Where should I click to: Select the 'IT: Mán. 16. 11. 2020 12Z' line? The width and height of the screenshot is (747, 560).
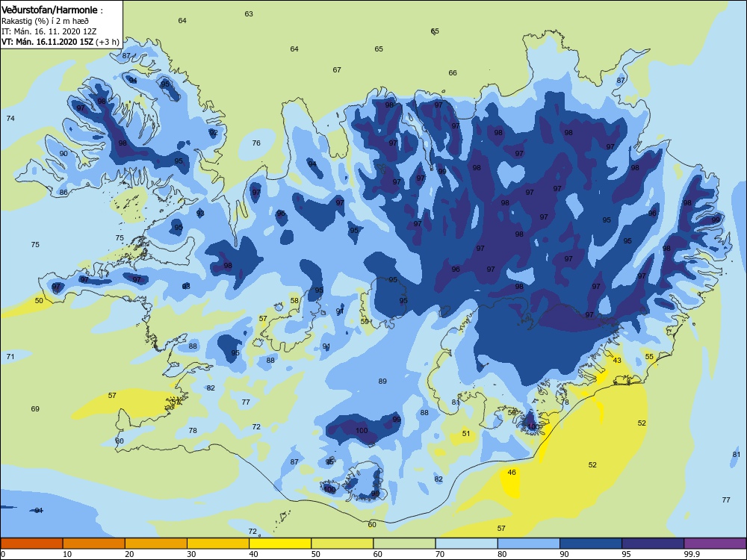pos(48,31)
